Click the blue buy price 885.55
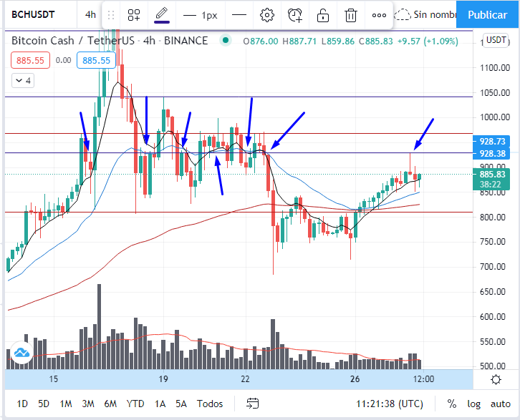This screenshot has width=520, height=420. point(96,60)
